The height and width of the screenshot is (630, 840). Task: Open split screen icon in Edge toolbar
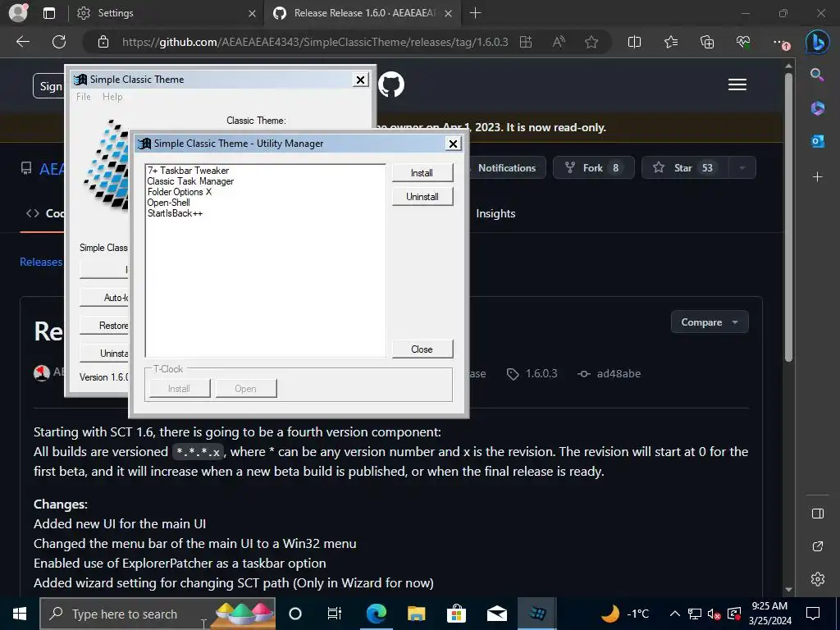634,42
